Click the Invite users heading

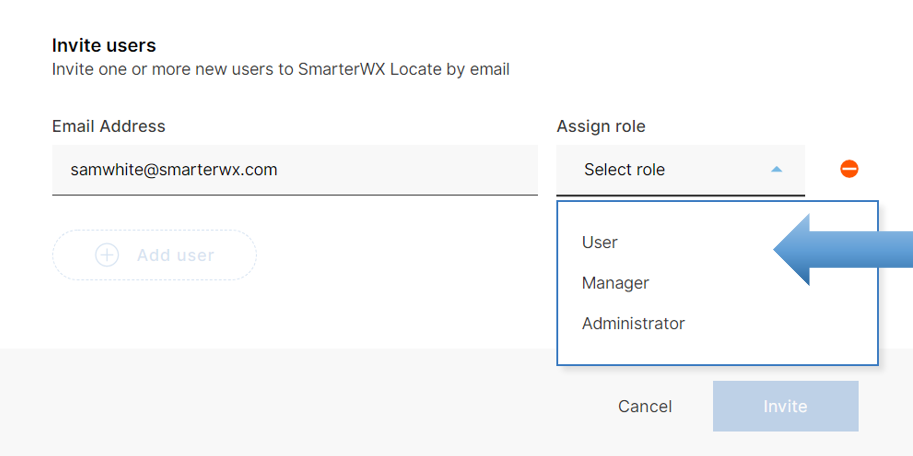point(104,45)
